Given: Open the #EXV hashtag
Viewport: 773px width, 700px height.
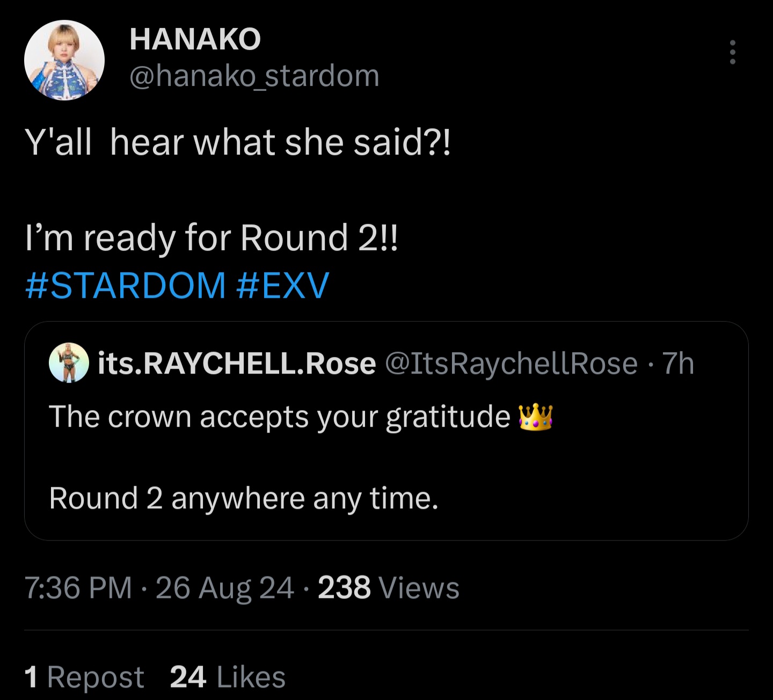Looking at the screenshot, I should pos(282,285).
